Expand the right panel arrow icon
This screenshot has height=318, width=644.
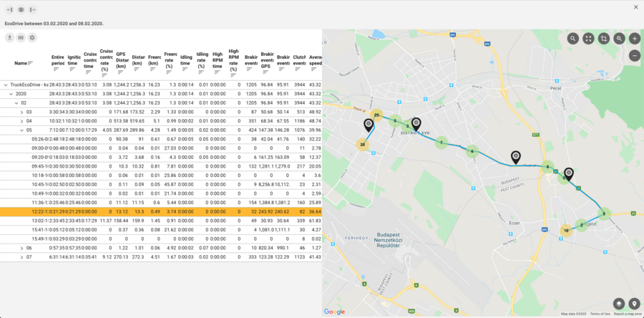[32, 9]
